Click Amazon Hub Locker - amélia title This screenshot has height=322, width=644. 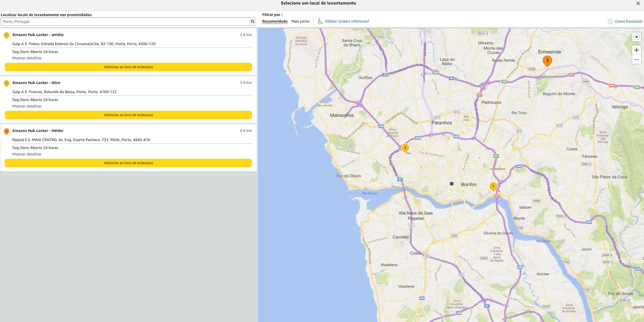[38, 35]
